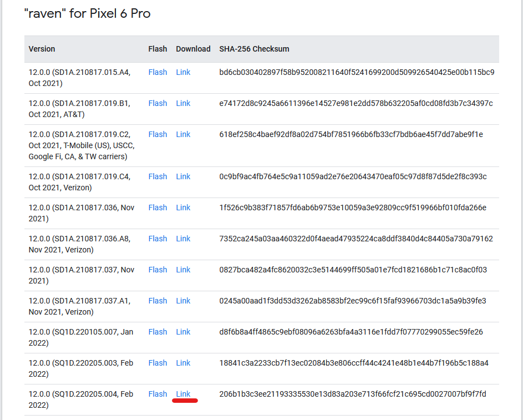Download Link for SQ1D.220105.007 build
The height and width of the screenshot is (420, 523).
pyautogui.click(x=183, y=331)
